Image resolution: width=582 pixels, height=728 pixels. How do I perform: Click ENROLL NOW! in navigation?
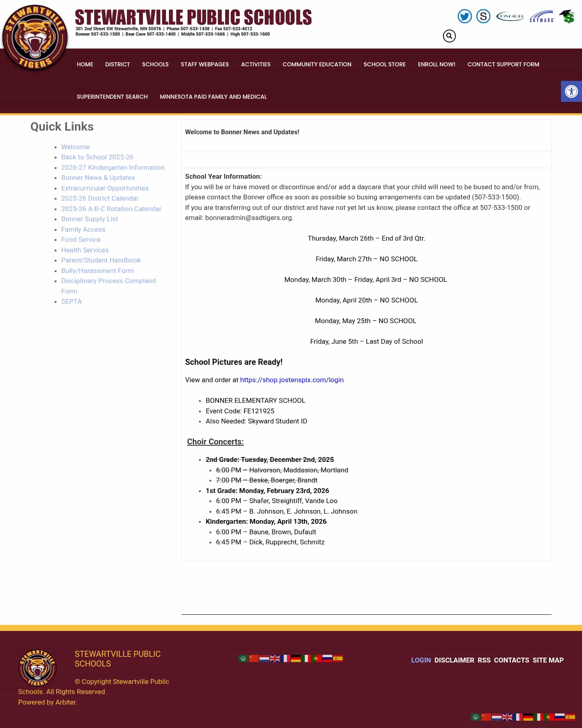pyautogui.click(x=436, y=64)
